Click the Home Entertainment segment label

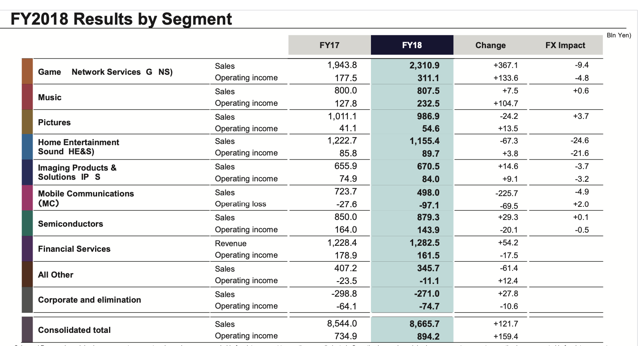pos(78,147)
